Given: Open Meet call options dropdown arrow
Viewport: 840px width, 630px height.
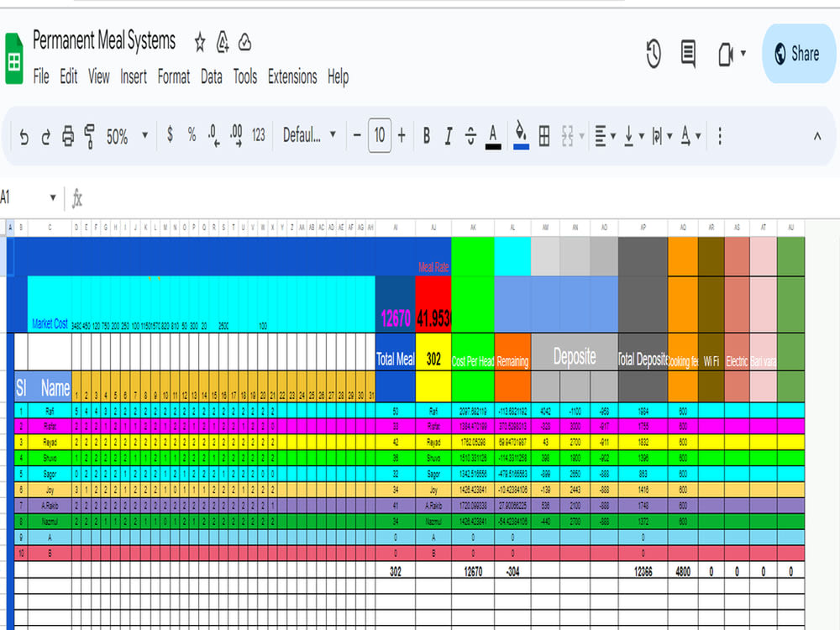Looking at the screenshot, I should (x=743, y=54).
